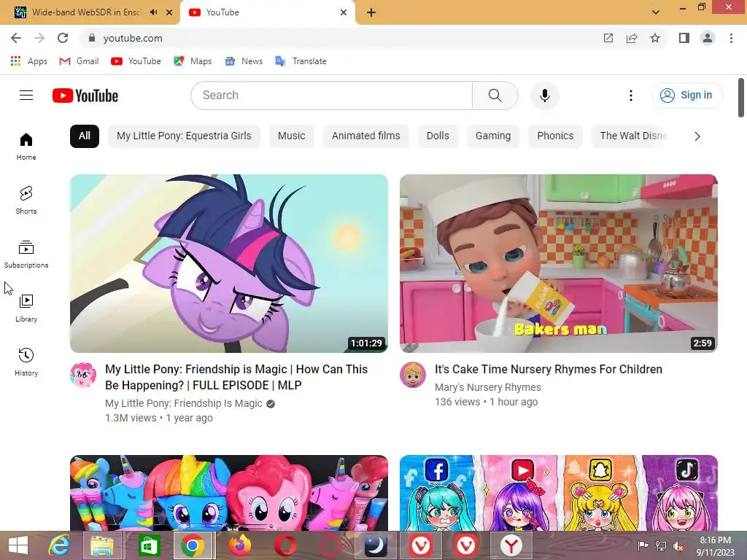
Task: Launch Internet Explorer from taskbar
Action: tap(59, 545)
